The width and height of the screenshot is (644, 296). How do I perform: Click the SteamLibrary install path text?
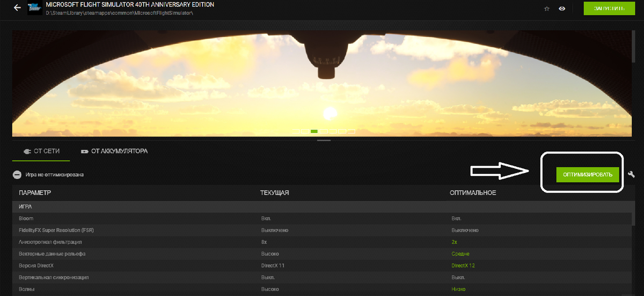point(119,12)
